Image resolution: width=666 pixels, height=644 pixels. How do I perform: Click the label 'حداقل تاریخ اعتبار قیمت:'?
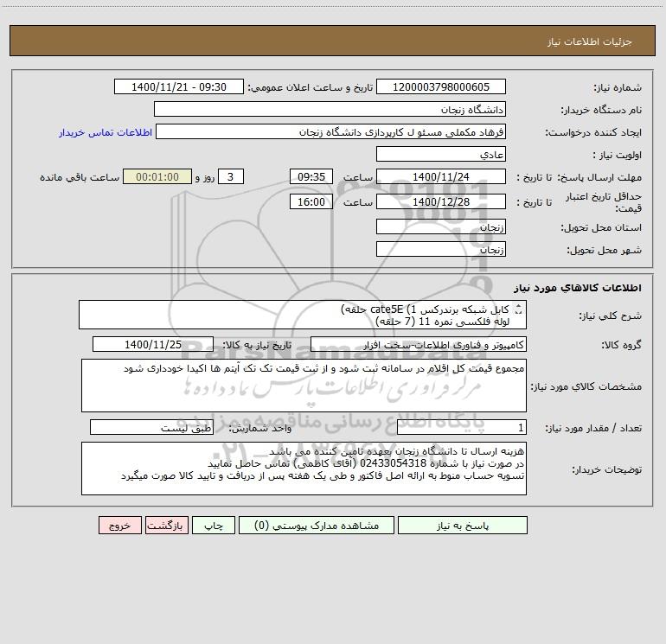pyautogui.click(x=604, y=202)
